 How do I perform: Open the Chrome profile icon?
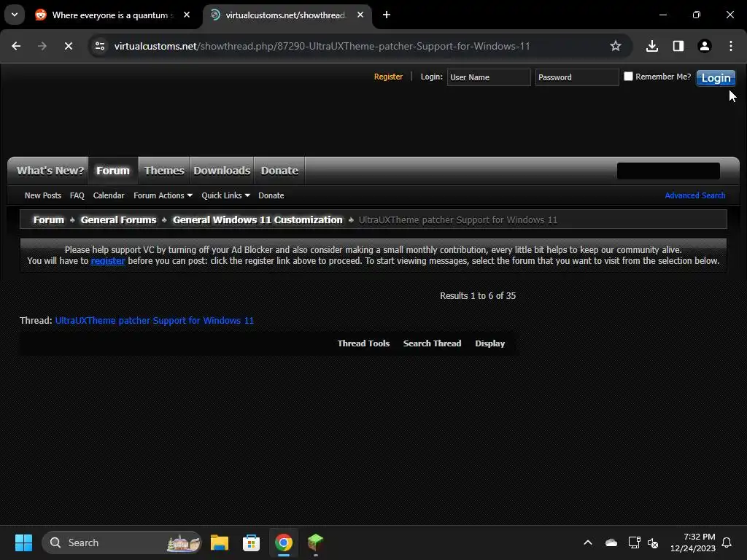click(705, 46)
